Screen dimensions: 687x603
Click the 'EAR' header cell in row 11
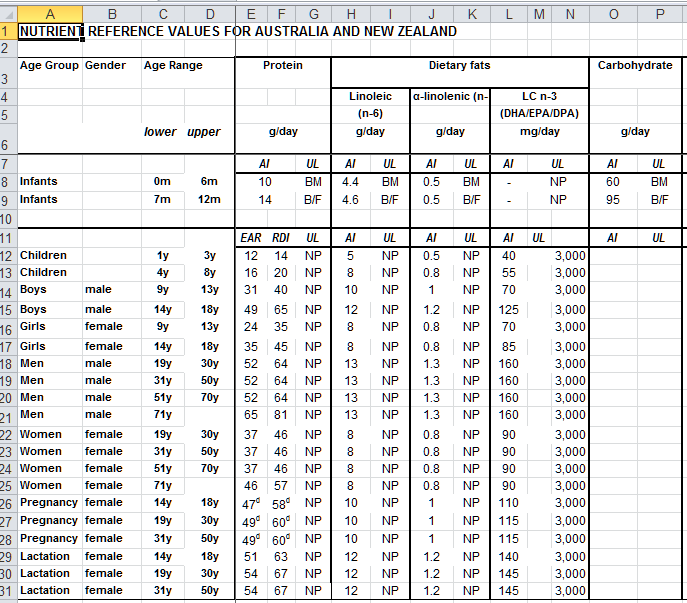(x=251, y=238)
